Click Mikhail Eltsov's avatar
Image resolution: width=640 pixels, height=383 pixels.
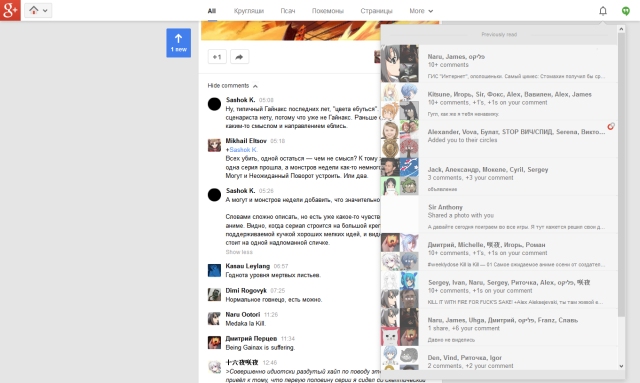pyautogui.click(x=214, y=145)
